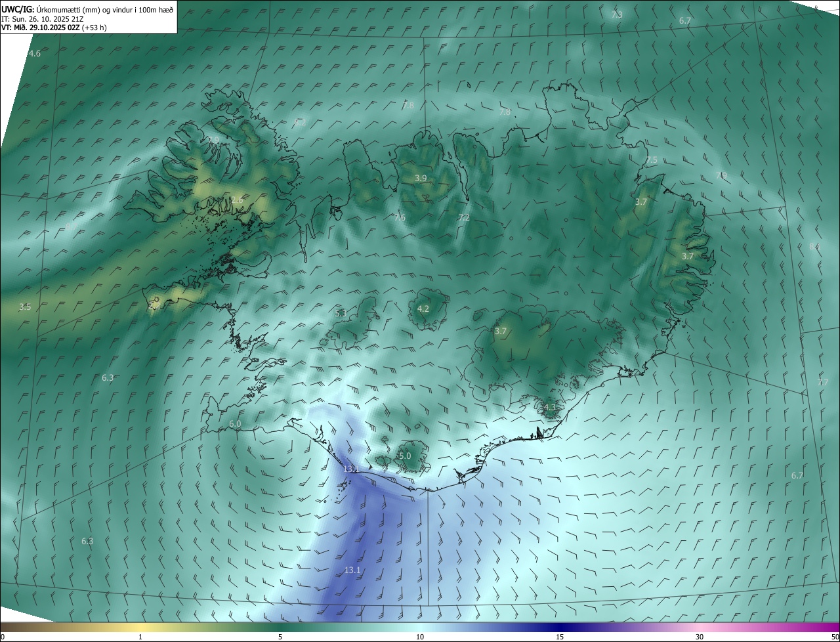Click the 30 tick on the colour scale
840x642 pixels.
point(700,637)
